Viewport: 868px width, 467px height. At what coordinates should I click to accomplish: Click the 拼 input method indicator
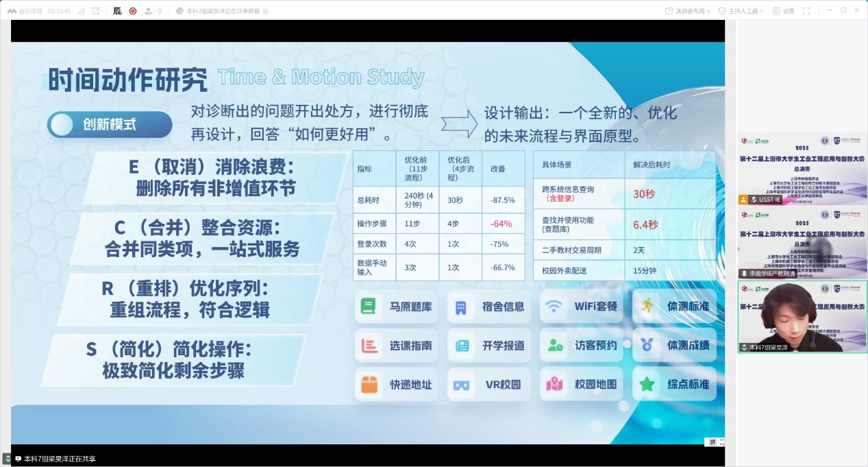712,442
